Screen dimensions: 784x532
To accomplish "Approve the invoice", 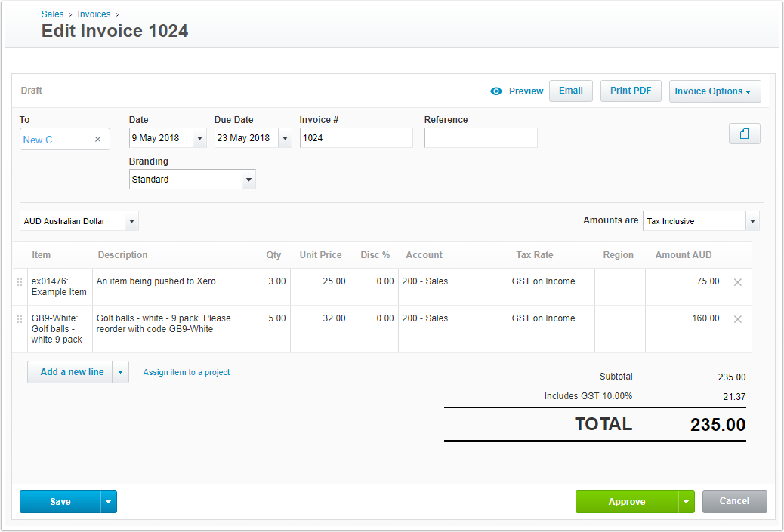I will tap(627, 502).
